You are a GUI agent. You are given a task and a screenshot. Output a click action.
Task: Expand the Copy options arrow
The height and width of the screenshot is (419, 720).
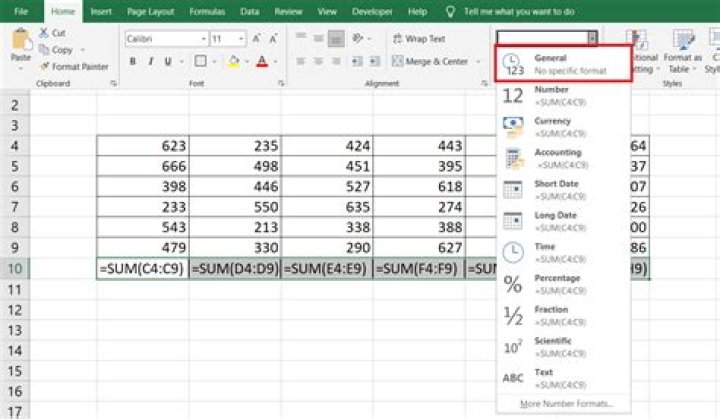pyautogui.click(x=83, y=49)
